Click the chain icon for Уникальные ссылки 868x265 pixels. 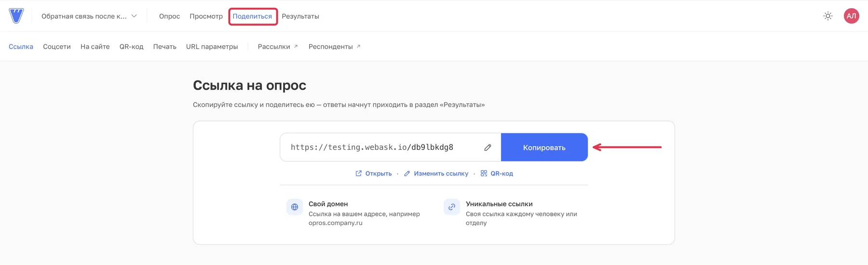tap(452, 207)
